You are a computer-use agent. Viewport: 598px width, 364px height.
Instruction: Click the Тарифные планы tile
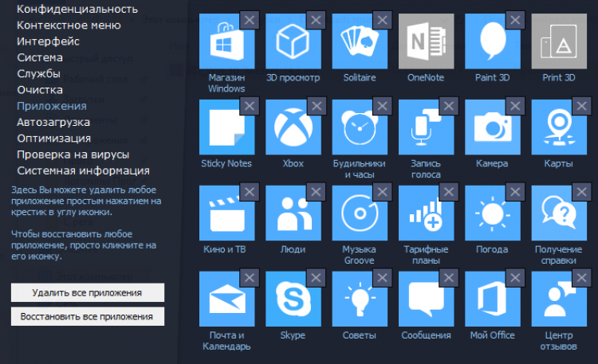tap(426, 213)
